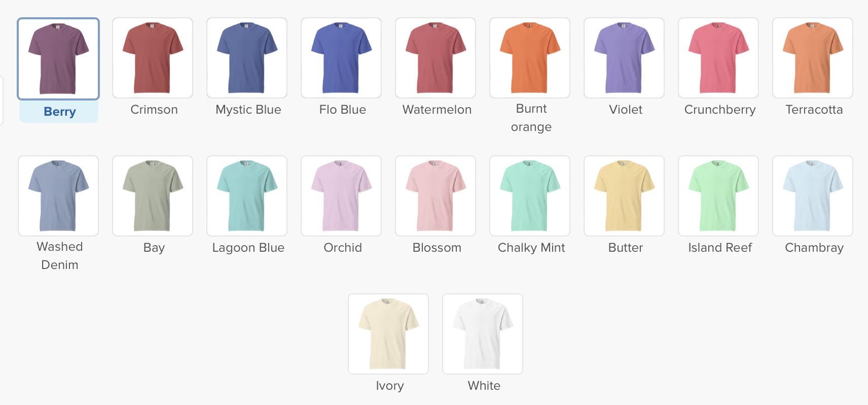Pick the Flo Blue t-shirt thumbnail
This screenshot has height=405, width=868.
[341, 58]
